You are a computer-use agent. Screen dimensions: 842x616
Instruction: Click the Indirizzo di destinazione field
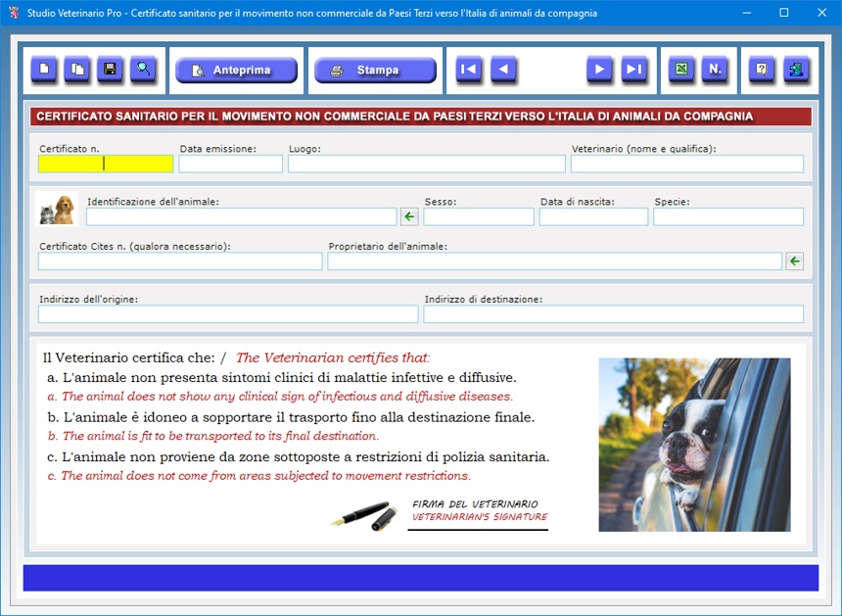coord(613,314)
